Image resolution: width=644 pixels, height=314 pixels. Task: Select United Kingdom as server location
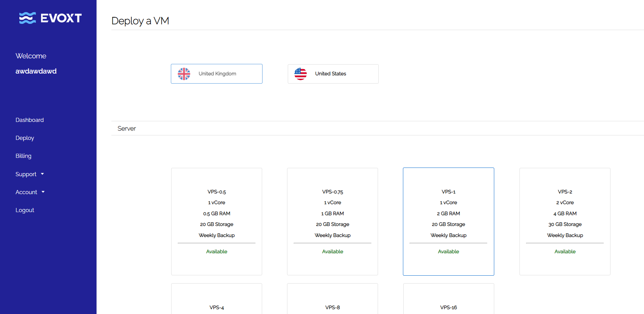point(217,74)
